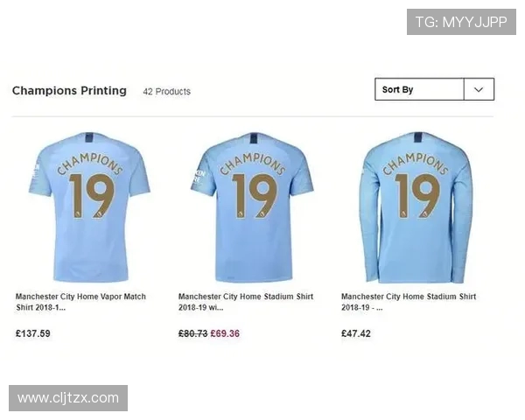Click CHAMPIONS lettering on the Vapor Match Shirt
The width and height of the screenshot is (525, 420).
90,164
